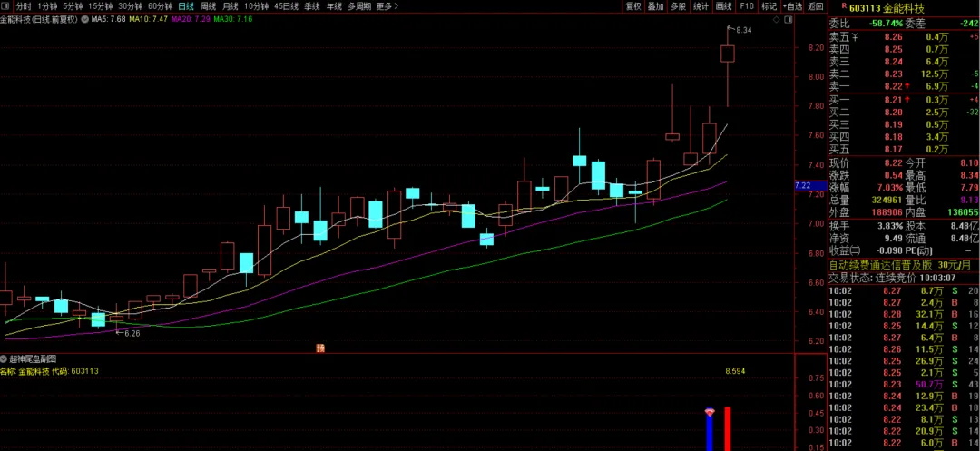Select the 卖四 ask price 8.25

pos(893,49)
